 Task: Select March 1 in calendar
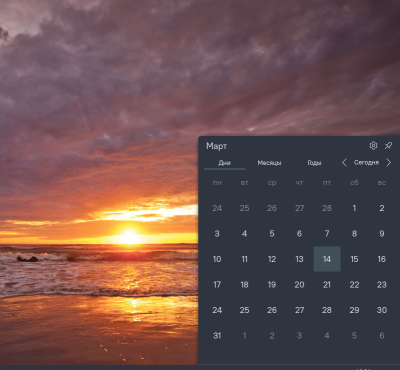354,208
